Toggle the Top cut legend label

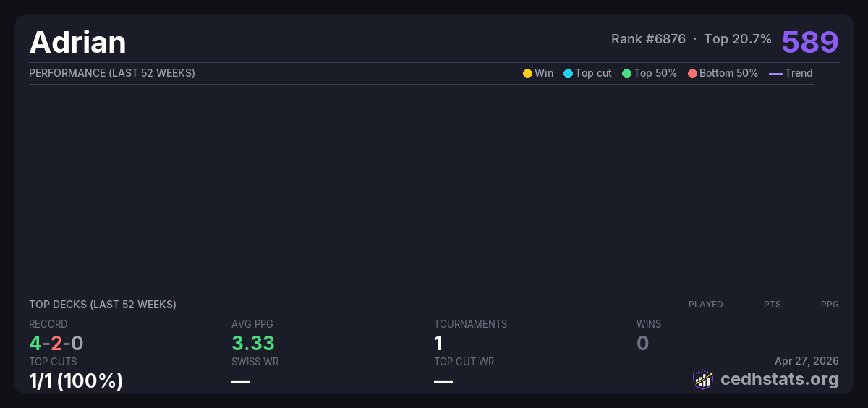593,73
